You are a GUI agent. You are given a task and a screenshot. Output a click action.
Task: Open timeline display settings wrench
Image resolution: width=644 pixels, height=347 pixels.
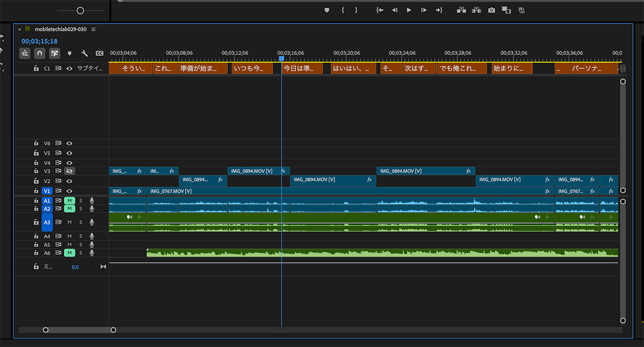tap(85, 53)
